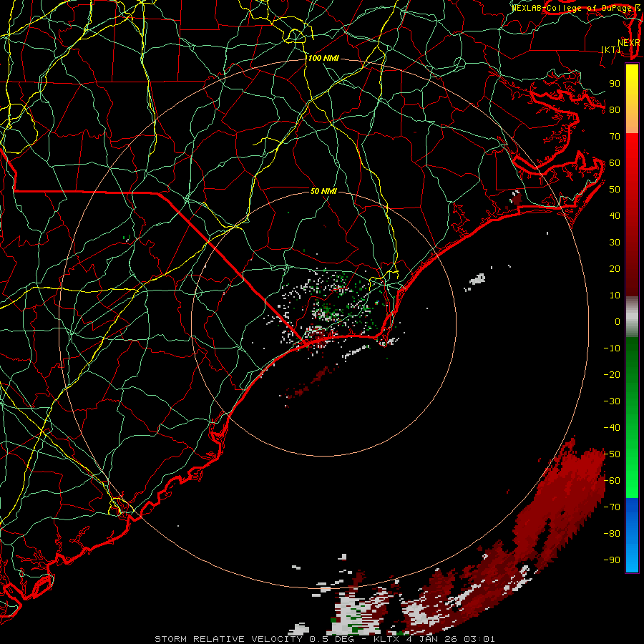Click the -40 label on the velocity scale
The height and width of the screenshot is (644, 644).
(x=612, y=428)
